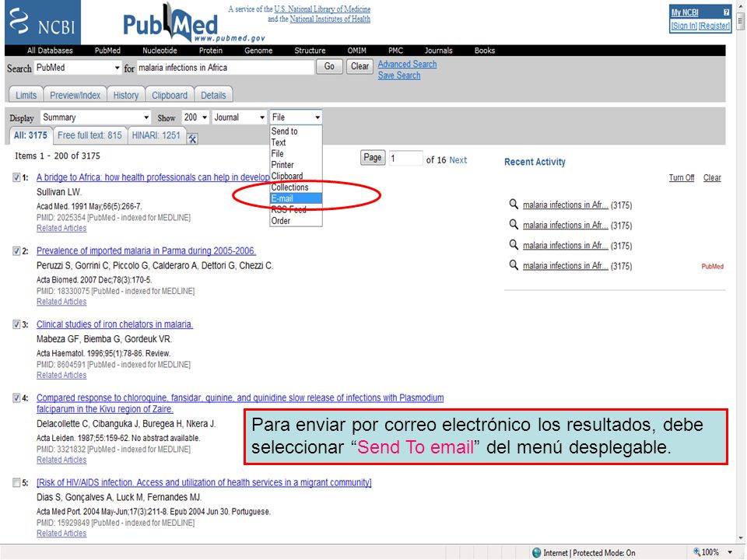
Task: Open the Limits tab
Action: 26,95
